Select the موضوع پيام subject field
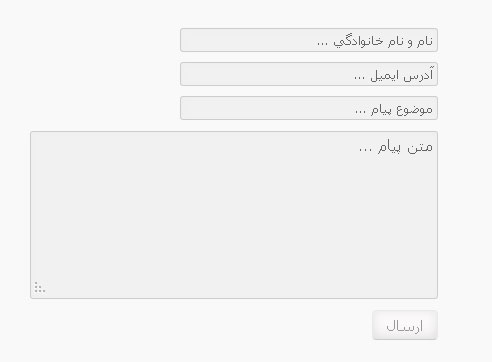 point(309,108)
